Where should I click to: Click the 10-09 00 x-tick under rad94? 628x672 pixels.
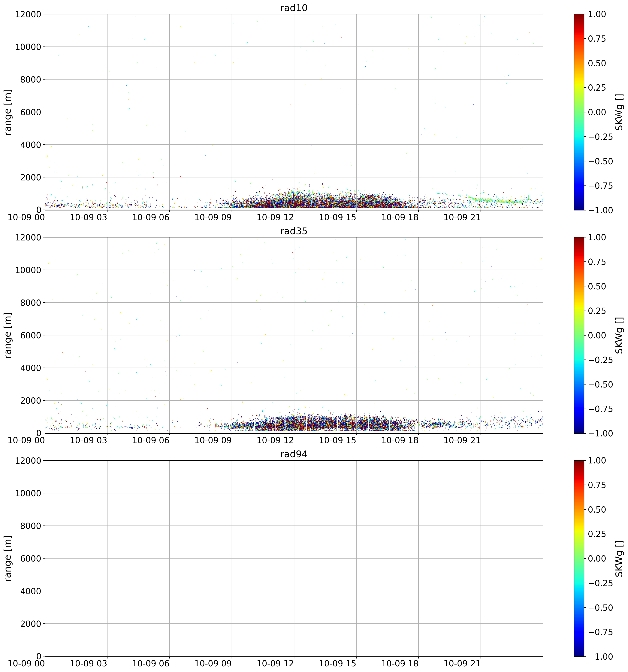click(x=26, y=664)
